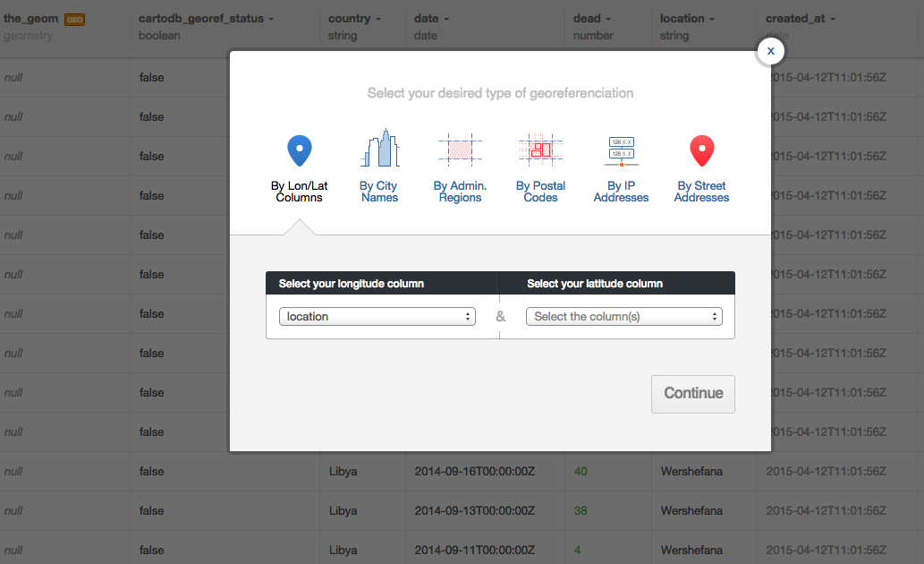Click the the_geom column header
924x564 pixels.
click(x=30, y=18)
